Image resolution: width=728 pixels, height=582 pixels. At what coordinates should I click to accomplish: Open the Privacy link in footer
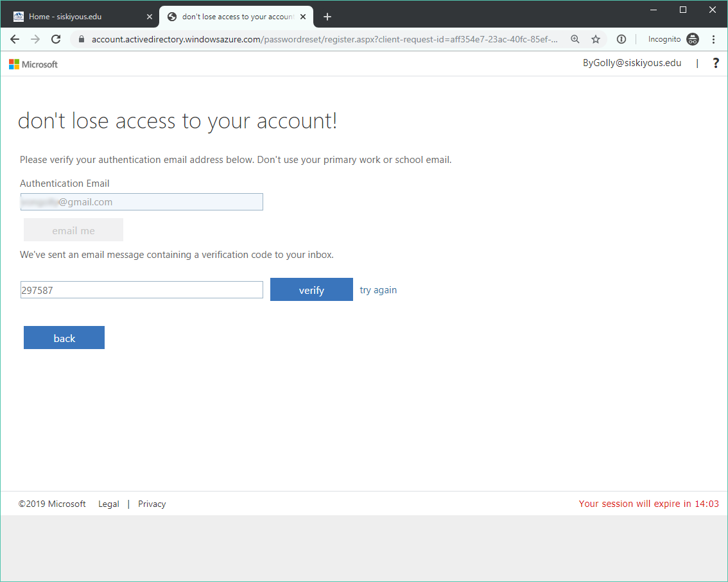click(152, 504)
